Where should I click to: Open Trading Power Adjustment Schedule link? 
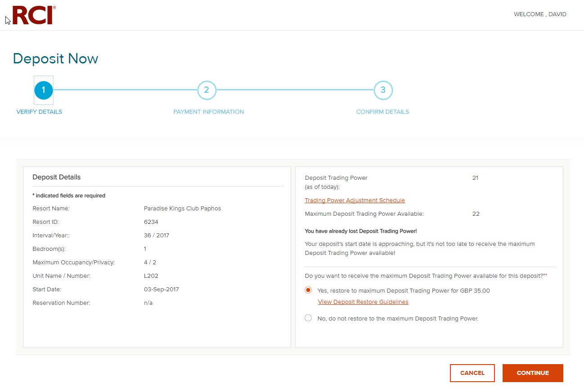coord(355,200)
